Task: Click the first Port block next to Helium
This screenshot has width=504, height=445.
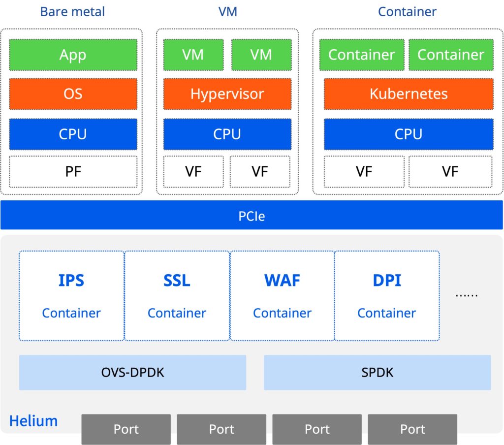Action: point(126,429)
